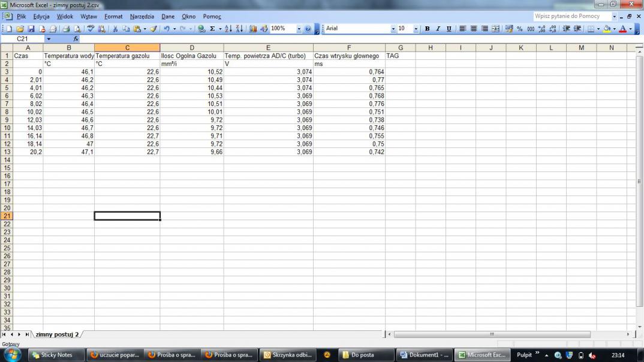This screenshot has width=644, height=362.
Task: Expand the AutoSum functions arrow
Action: pyautogui.click(x=220, y=29)
